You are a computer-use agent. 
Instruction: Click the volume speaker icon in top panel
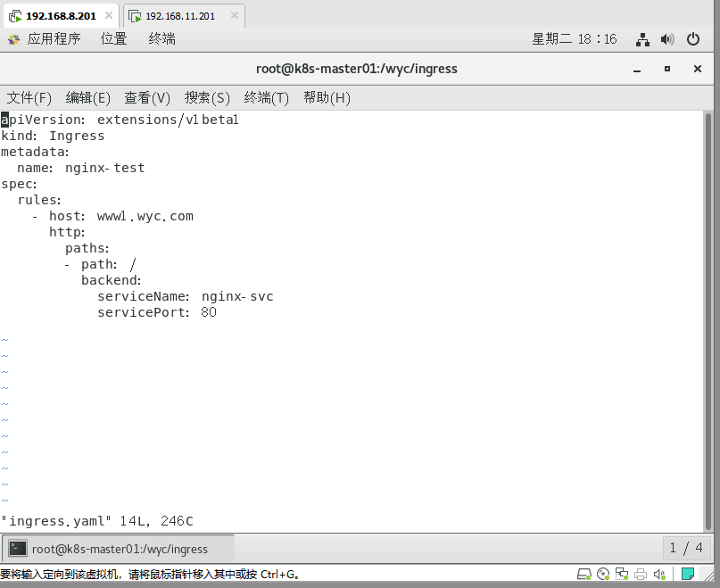[667, 39]
